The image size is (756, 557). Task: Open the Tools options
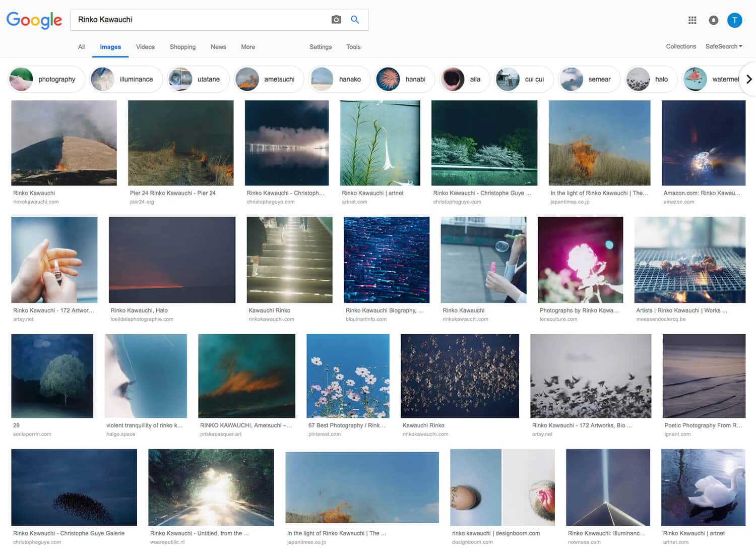(353, 47)
